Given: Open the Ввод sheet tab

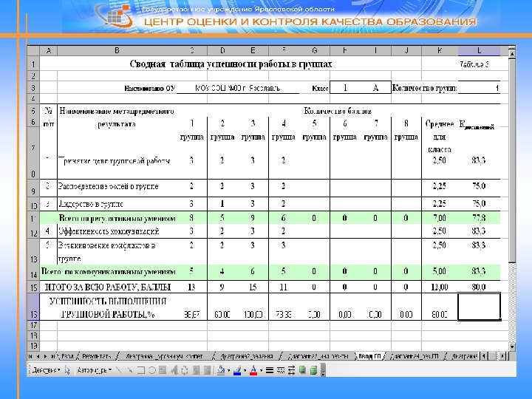Looking at the screenshot, I should (x=66, y=356).
